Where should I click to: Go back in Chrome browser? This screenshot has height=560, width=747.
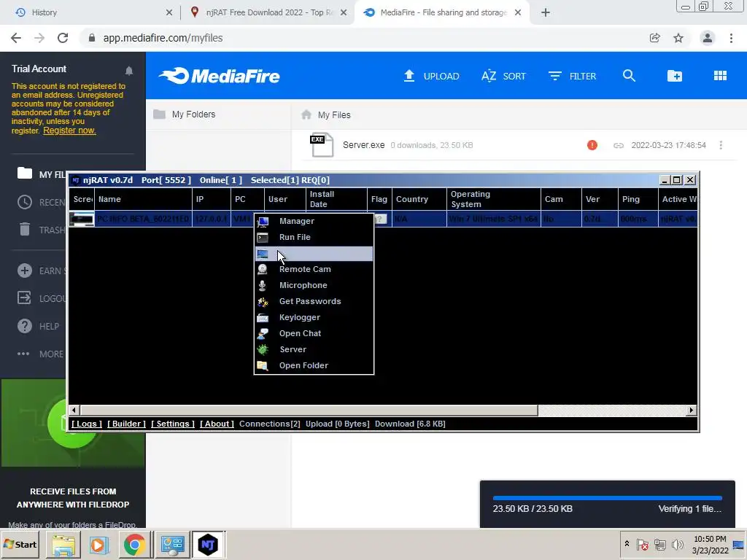pos(16,38)
